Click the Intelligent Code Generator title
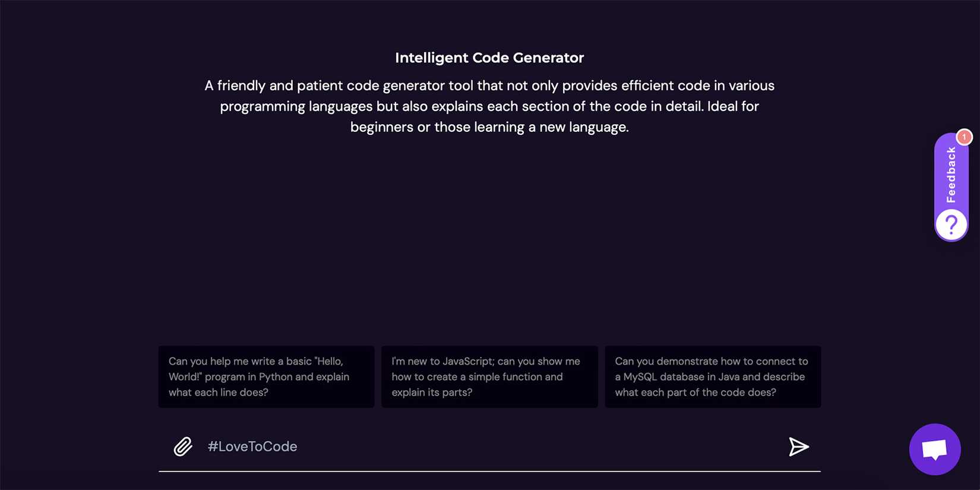980x490 pixels. [x=489, y=58]
